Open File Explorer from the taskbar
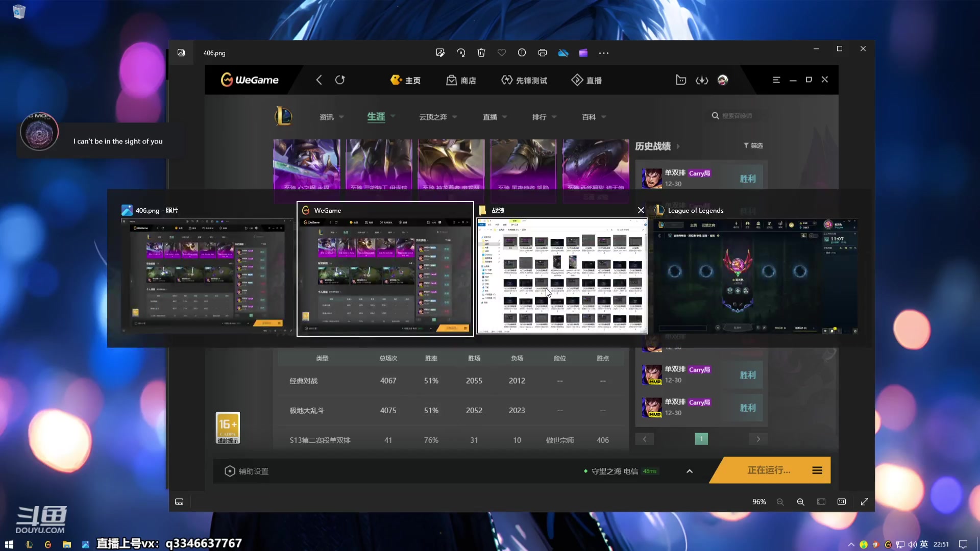 tap(66, 544)
